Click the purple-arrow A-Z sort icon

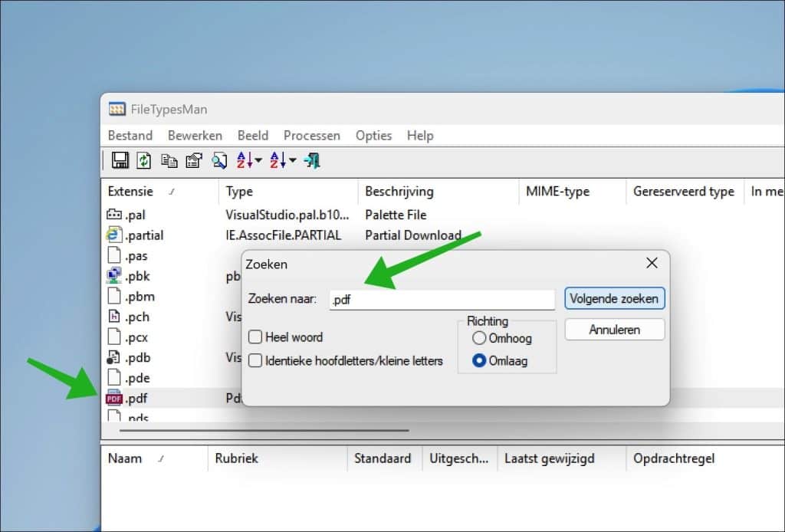point(245,160)
